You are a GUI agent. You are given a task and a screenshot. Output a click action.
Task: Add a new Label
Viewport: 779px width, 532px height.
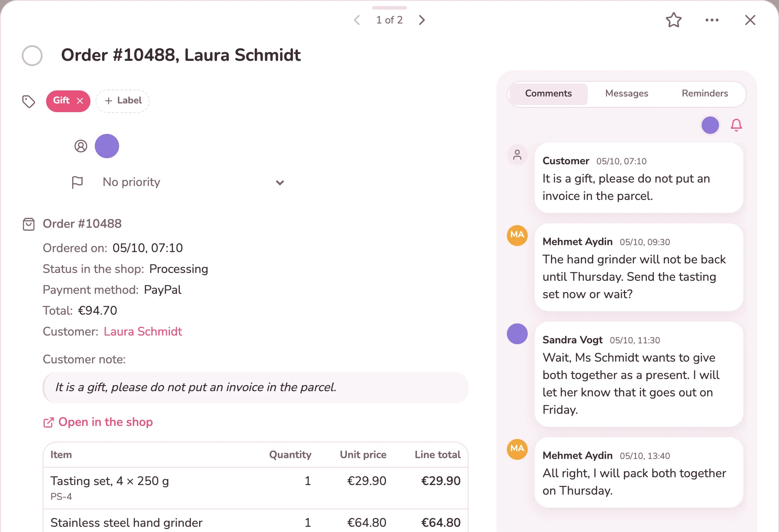pyautogui.click(x=123, y=101)
